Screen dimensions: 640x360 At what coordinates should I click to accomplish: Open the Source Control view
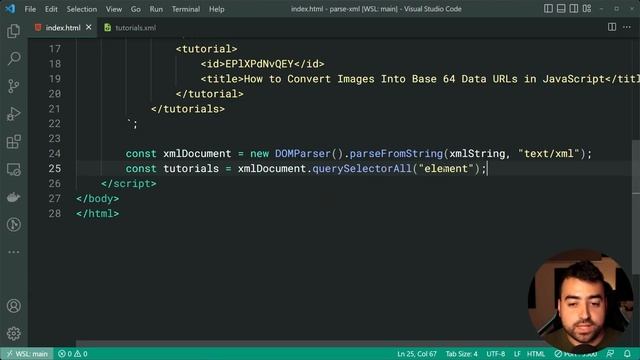pyautogui.click(x=13, y=86)
